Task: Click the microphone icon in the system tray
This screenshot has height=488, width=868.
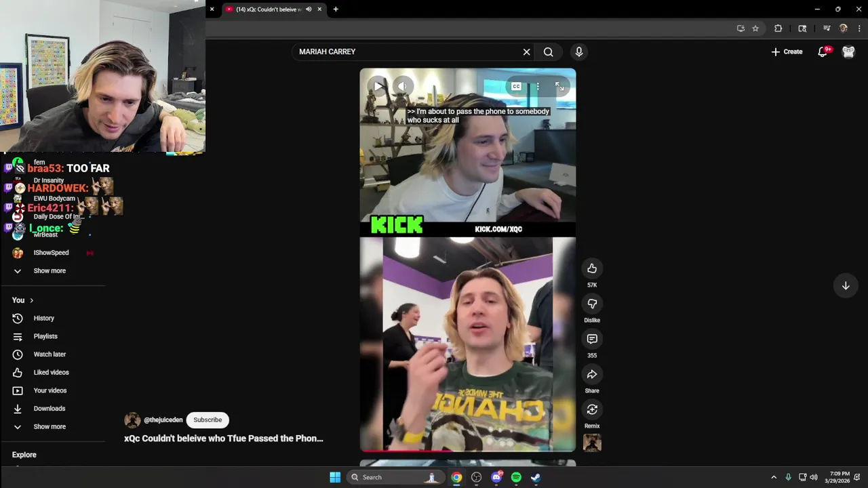Action: pyautogui.click(x=788, y=477)
